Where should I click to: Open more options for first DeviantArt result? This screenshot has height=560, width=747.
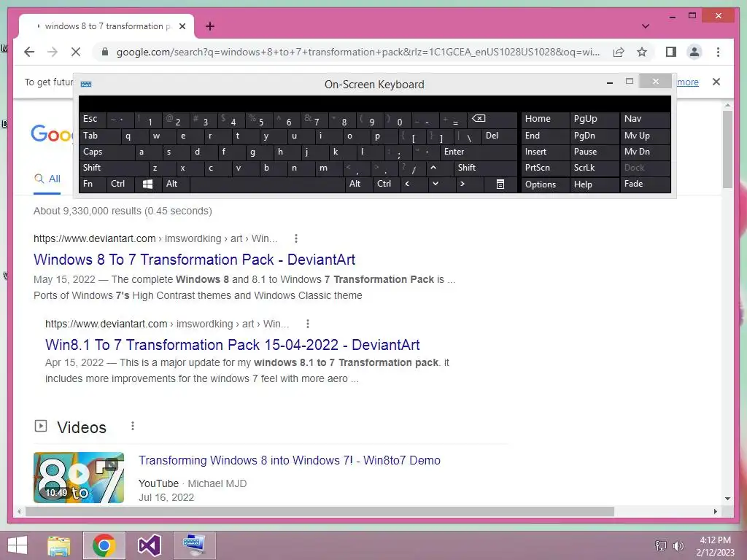pyautogui.click(x=296, y=238)
